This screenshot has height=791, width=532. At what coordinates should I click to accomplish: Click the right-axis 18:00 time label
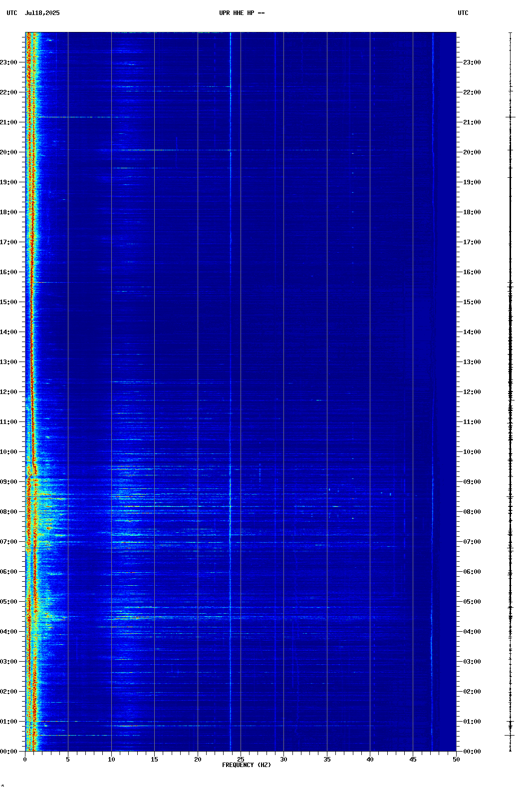point(472,212)
